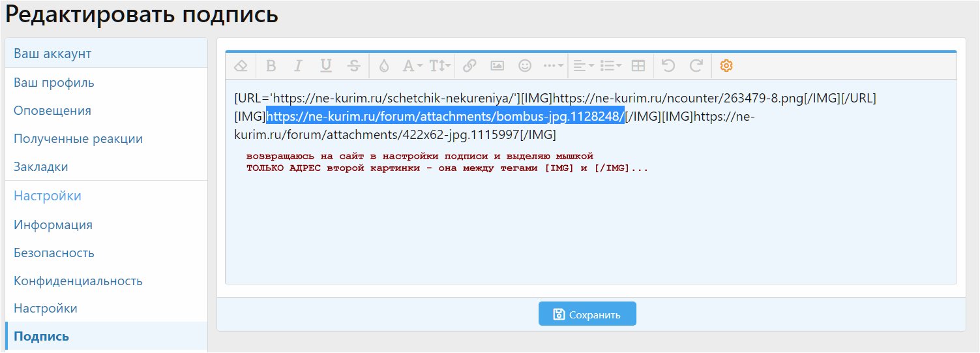Open the text color droplet tool
980x353 pixels.
(384, 65)
